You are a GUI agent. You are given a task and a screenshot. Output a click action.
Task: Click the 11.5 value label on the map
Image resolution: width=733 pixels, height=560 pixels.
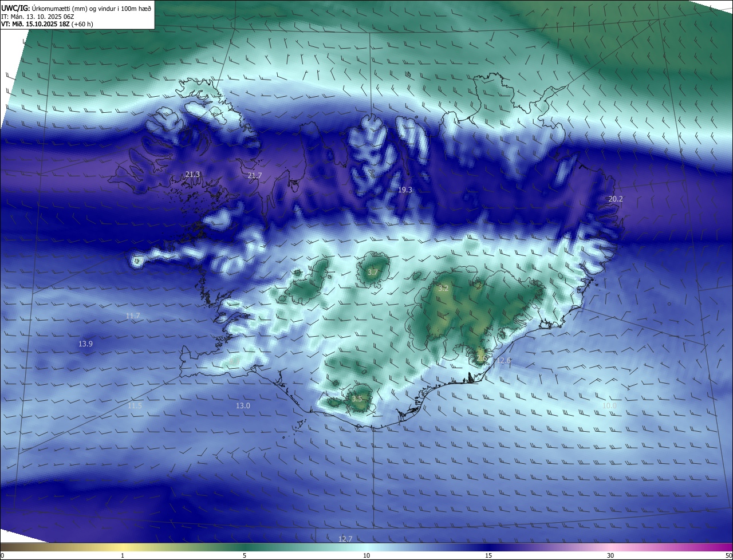click(135, 405)
